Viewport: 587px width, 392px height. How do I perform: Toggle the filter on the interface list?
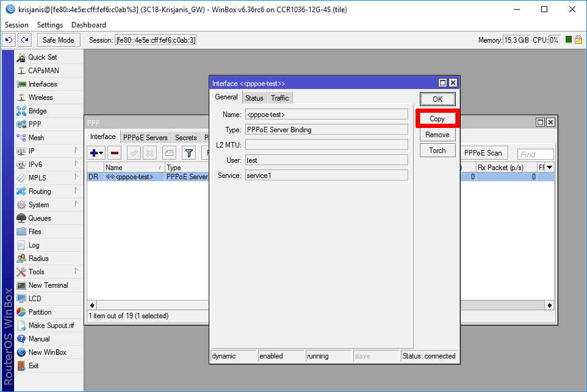click(x=188, y=152)
